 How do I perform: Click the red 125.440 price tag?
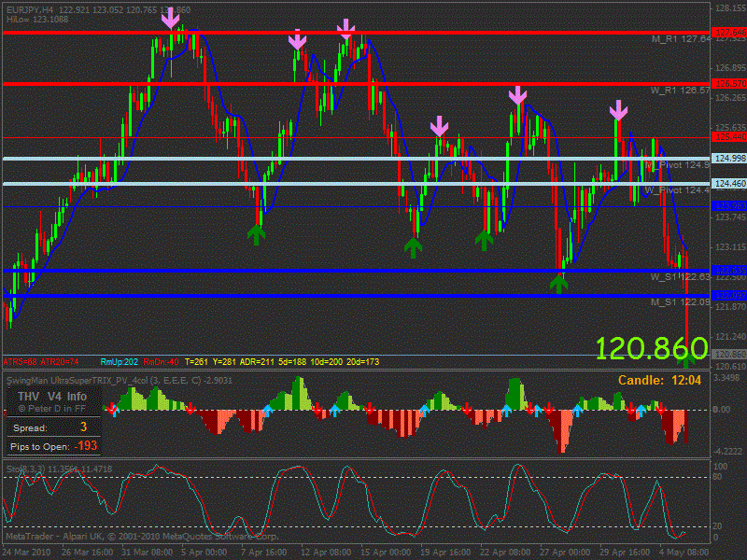tap(729, 136)
